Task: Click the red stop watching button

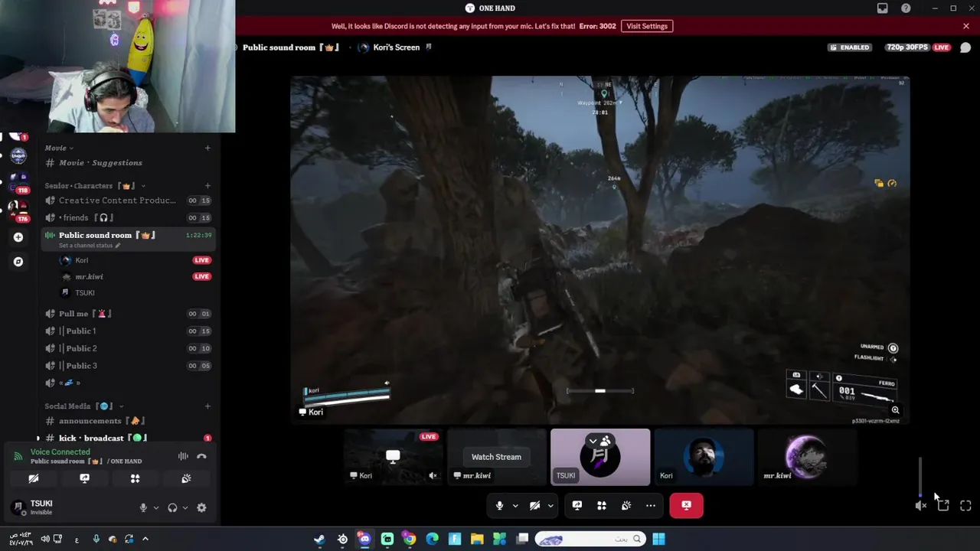Action: (686, 505)
